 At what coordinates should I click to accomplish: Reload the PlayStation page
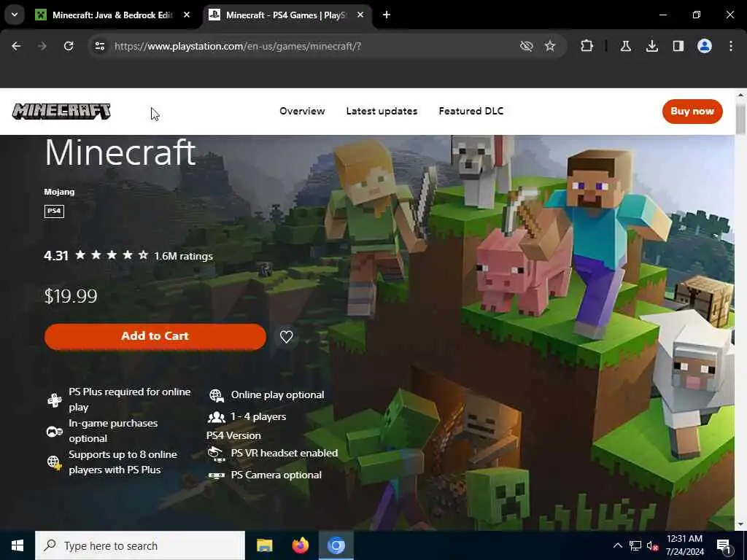(x=69, y=46)
